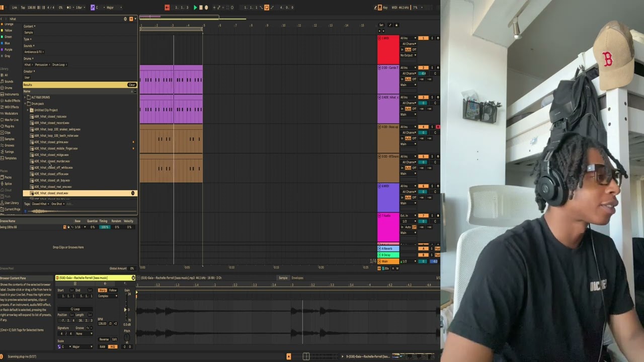Toggle the purple Scale Mode button
644x362 pixels.
[x=93, y=8]
